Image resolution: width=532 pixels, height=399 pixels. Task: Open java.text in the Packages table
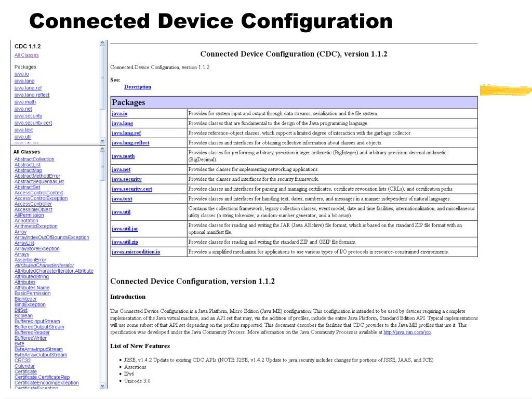(122, 199)
